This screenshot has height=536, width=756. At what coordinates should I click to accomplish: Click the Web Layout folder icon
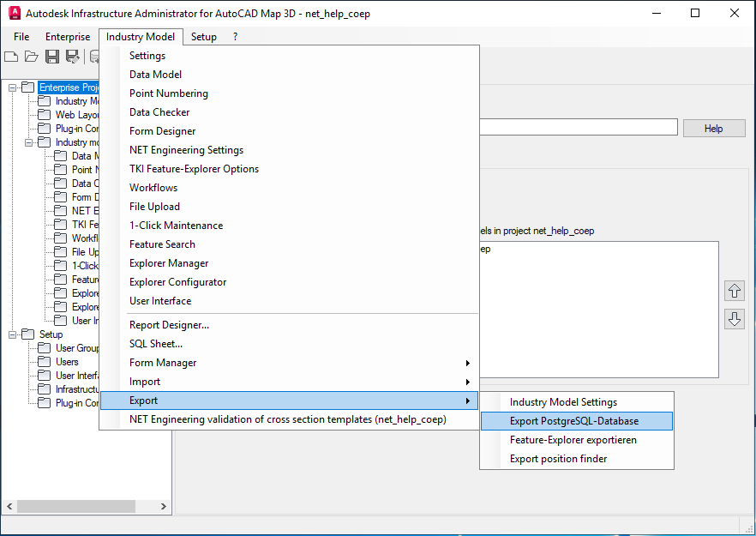pos(45,115)
